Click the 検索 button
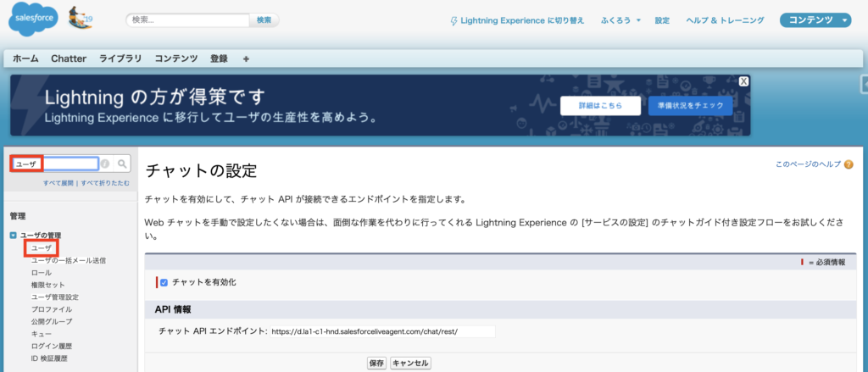Image resolution: width=868 pixels, height=372 pixels. click(264, 20)
